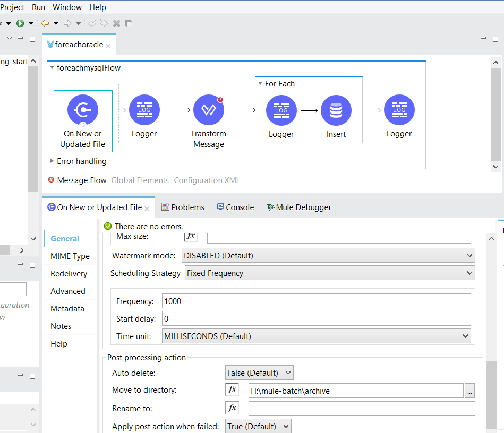The height and width of the screenshot is (433, 504).
Task: Collapse the foreachmysqlFlow container
Action: [x=51, y=67]
